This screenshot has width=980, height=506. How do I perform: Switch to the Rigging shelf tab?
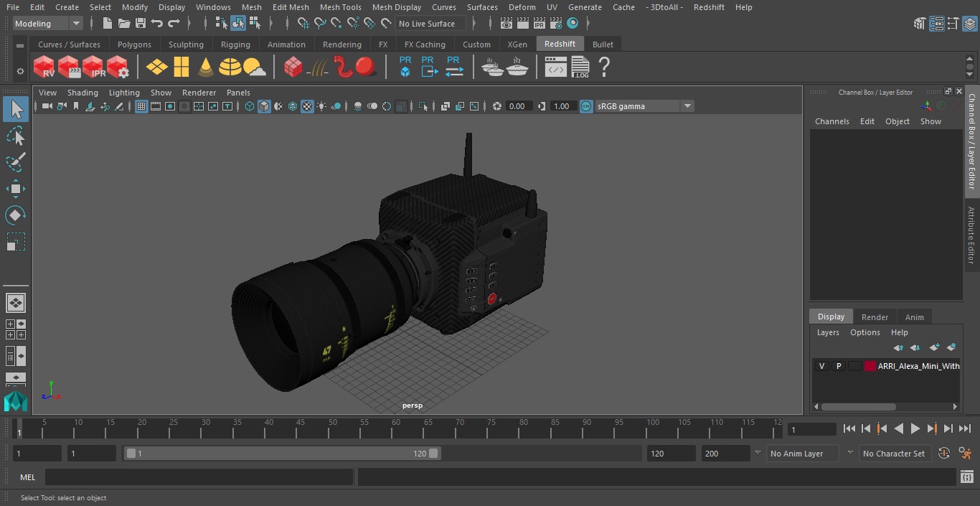pyautogui.click(x=235, y=44)
